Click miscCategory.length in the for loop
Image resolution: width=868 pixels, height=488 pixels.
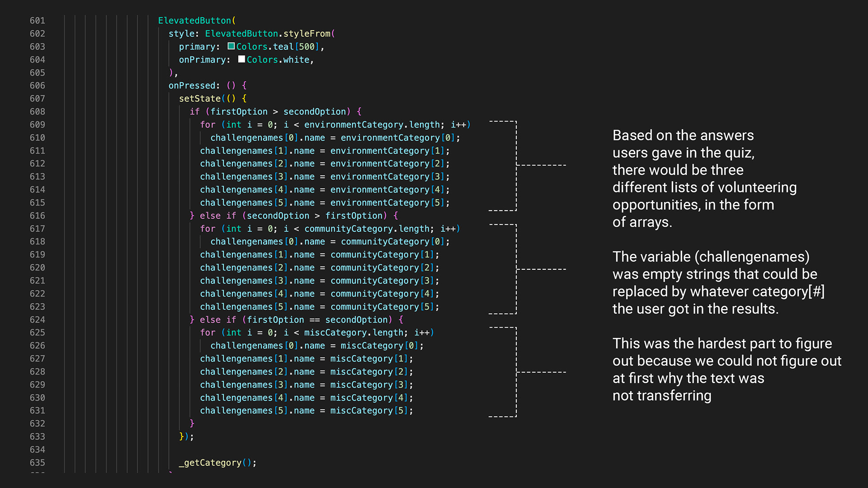(x=354, y=333)
